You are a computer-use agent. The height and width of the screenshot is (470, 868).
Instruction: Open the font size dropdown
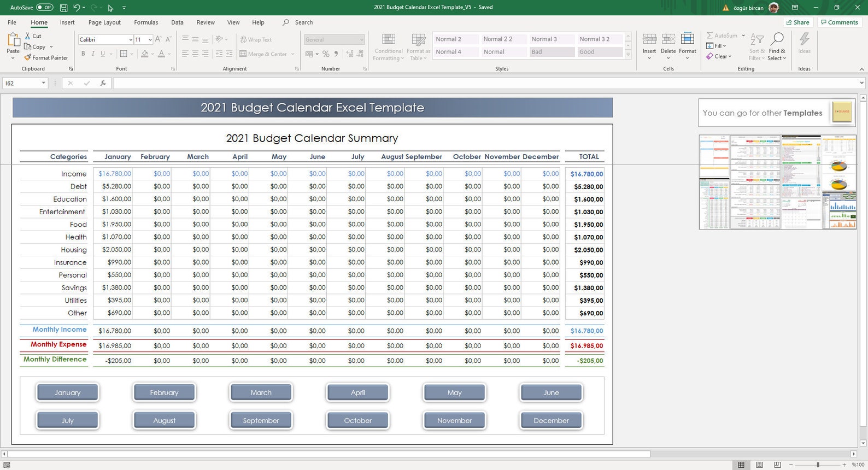pos(150,40)
